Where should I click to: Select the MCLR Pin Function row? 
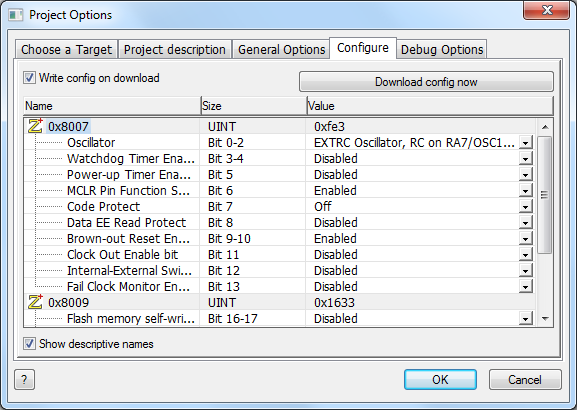click(x=279, y=191)
